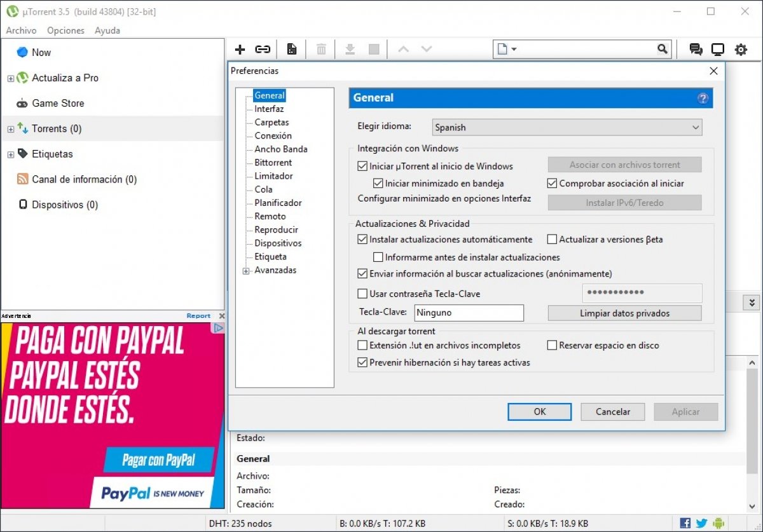Screen dimensions: 763x532
Task: Click the OK button
Action: (540, 411)
